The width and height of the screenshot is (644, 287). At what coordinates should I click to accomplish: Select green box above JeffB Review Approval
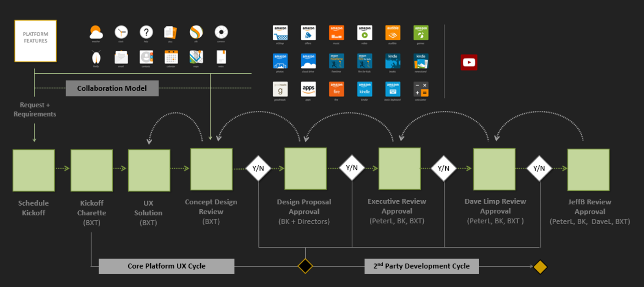click(589, 170)
